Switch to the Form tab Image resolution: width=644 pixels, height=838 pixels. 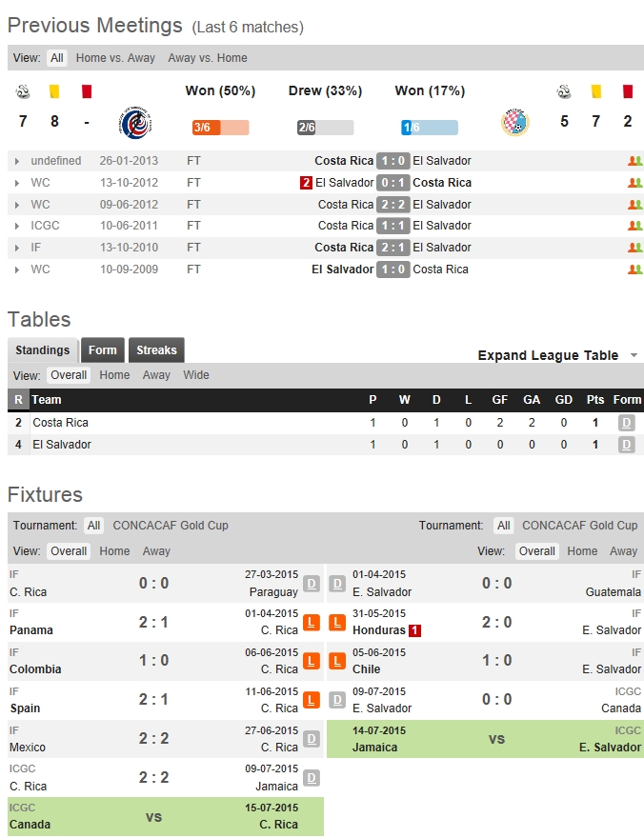(x=103, y=350)
